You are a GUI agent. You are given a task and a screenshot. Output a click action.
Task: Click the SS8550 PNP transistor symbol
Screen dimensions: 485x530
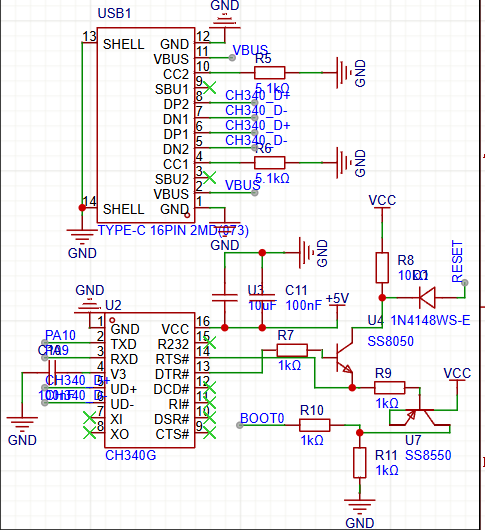click(420, 416)
